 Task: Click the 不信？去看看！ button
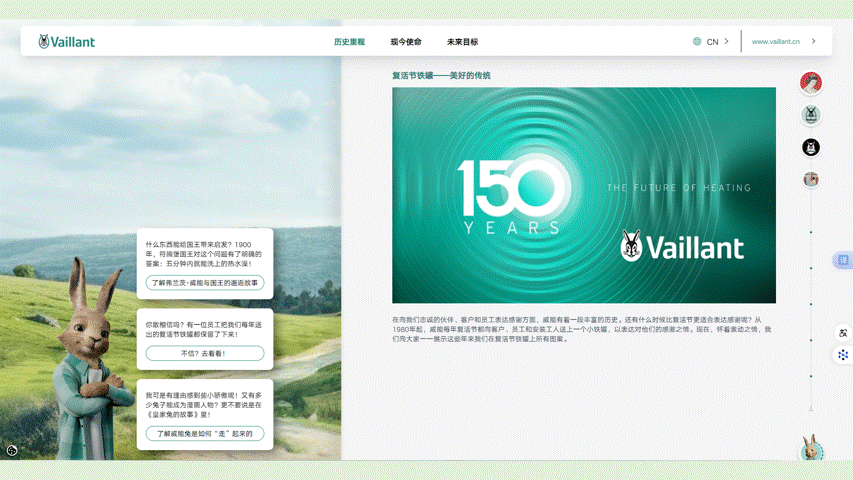click(x=205, y=353)
